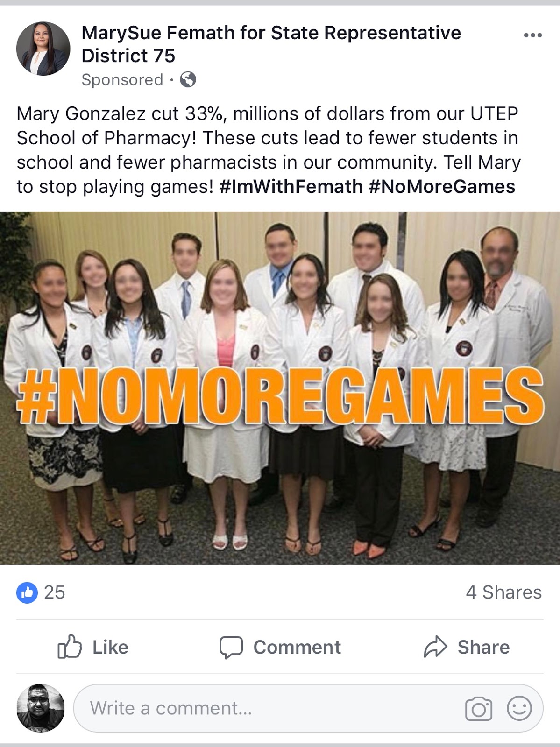
Task: Click the Like button label
Action: [x=110, y=648]
